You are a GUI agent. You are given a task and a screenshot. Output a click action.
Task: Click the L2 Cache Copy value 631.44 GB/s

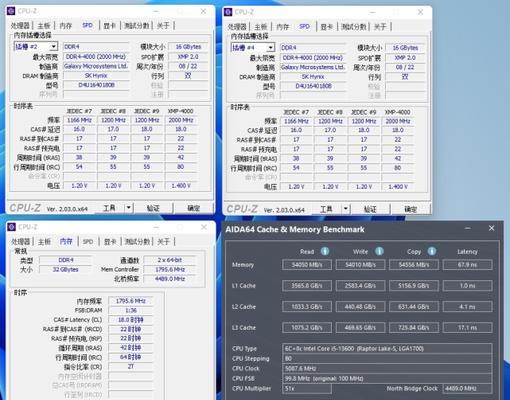click(x=414, y=307)
